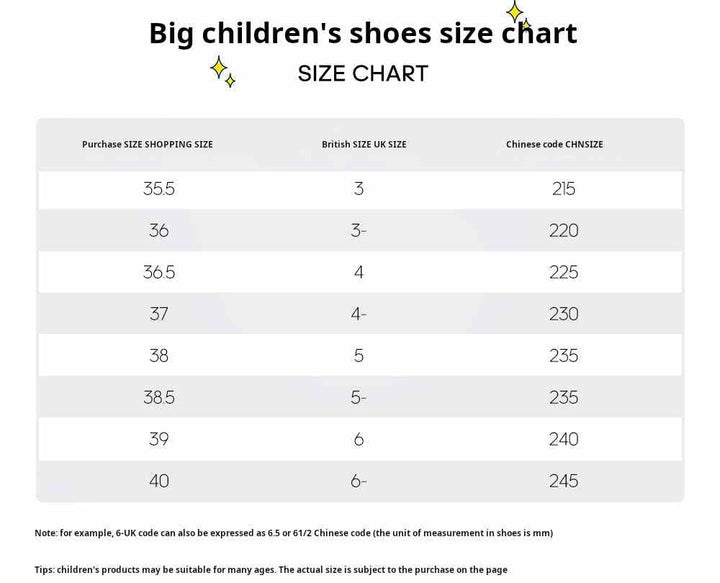
Task: Select the UK size 6- cell
Action: [359, 481]
